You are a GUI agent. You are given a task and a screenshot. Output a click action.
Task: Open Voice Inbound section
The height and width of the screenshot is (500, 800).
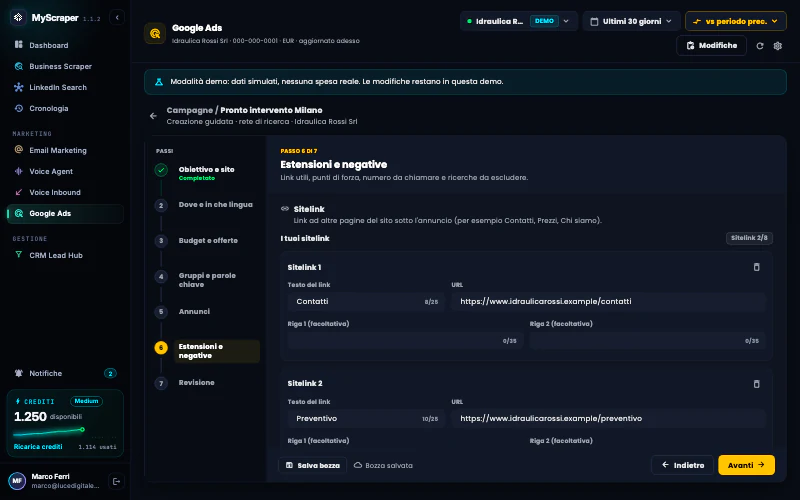[65, 192]
